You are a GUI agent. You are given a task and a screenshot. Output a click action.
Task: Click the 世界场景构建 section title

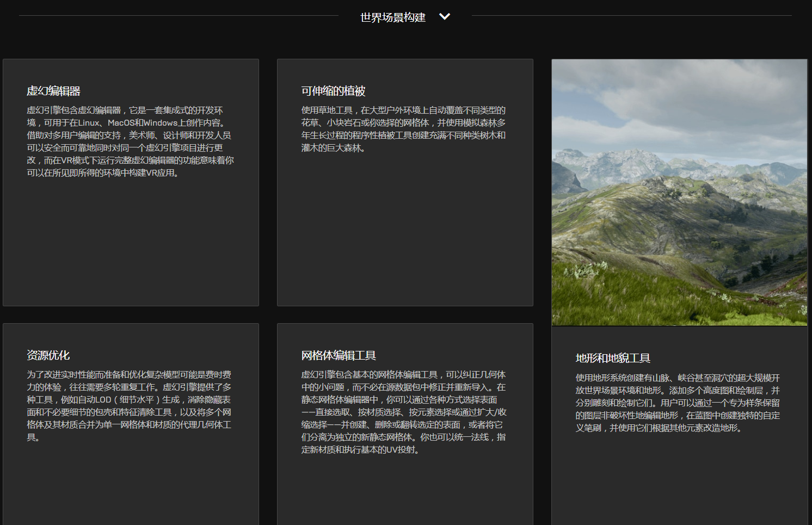393,17
